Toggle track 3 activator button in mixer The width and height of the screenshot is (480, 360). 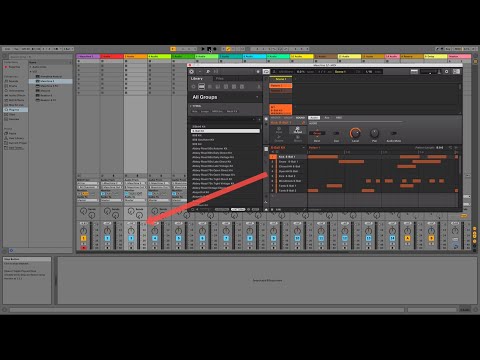(131, 238)
